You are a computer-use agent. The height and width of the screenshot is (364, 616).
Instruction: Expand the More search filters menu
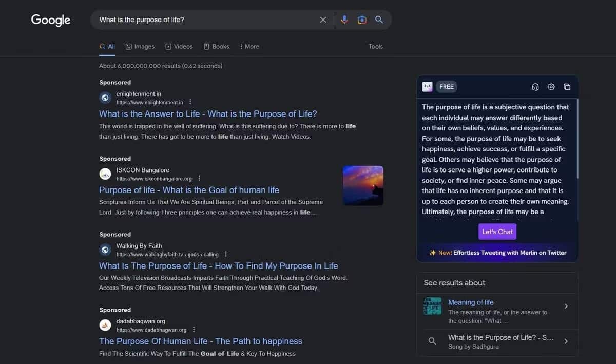tap(249, 46)
